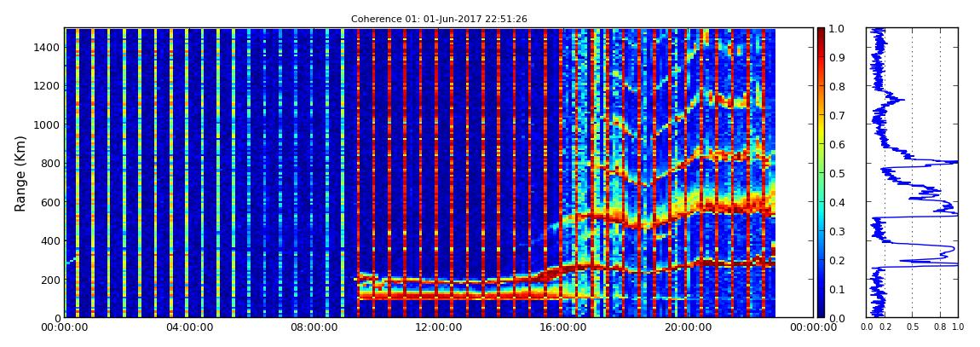Click the colorbar 0.3 label
The height and width of the screenshot is (347, 980).
839,231
